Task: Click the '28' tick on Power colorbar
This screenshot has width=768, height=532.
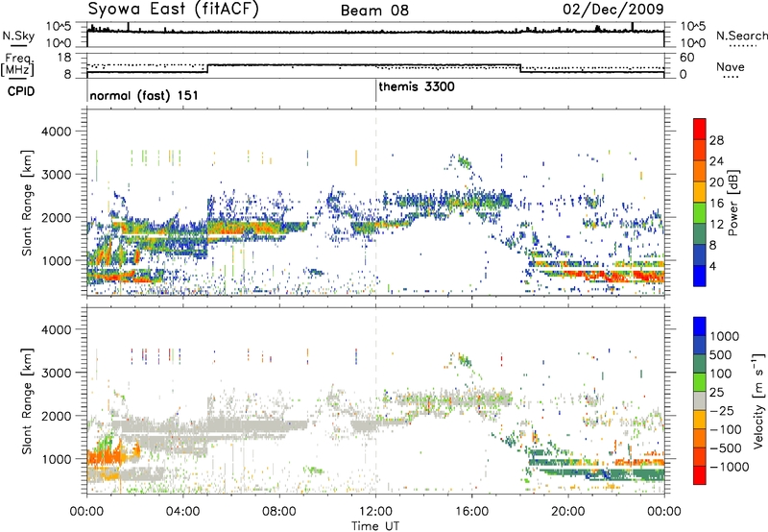Action: (716, 140)
